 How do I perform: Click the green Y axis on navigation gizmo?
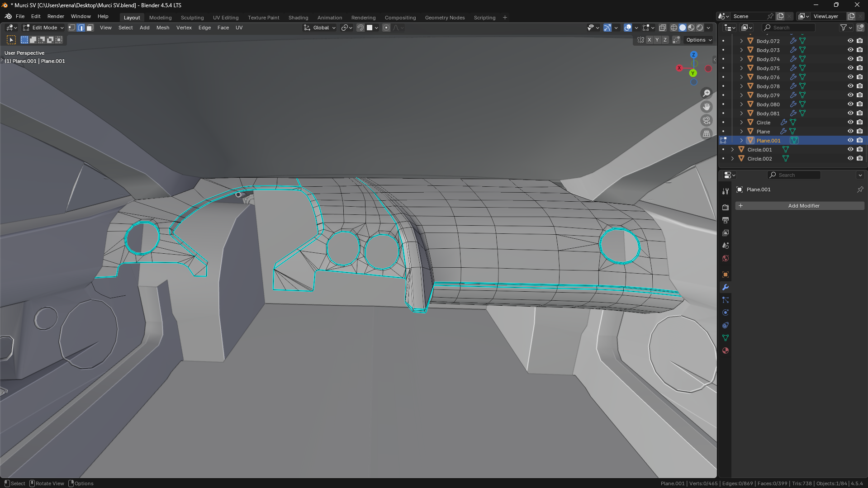pos(693,73)
